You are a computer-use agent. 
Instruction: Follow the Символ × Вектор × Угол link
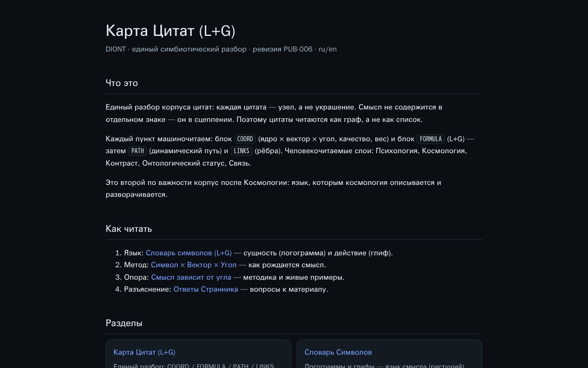pyautogui.click(x=194, y=265)
